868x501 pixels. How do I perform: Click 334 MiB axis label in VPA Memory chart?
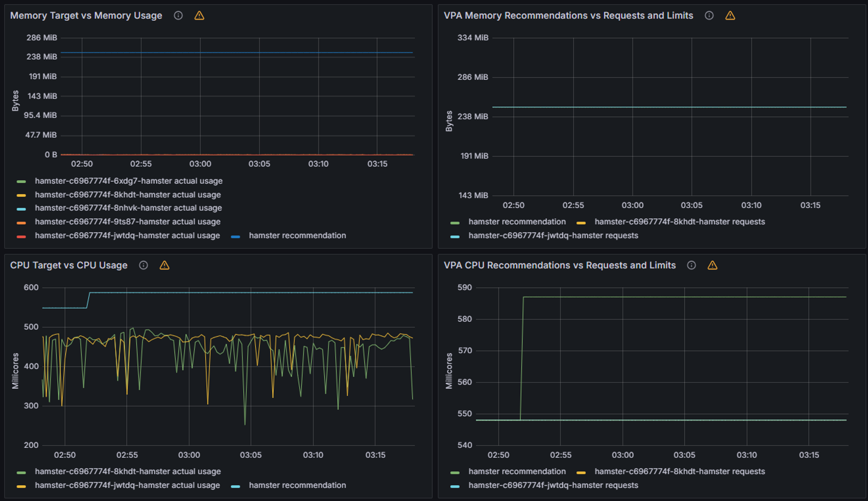point(473,37)
